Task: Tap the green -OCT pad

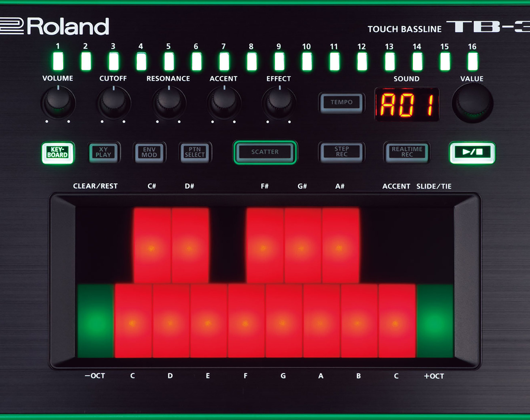Action: click(x=95, y=321)
